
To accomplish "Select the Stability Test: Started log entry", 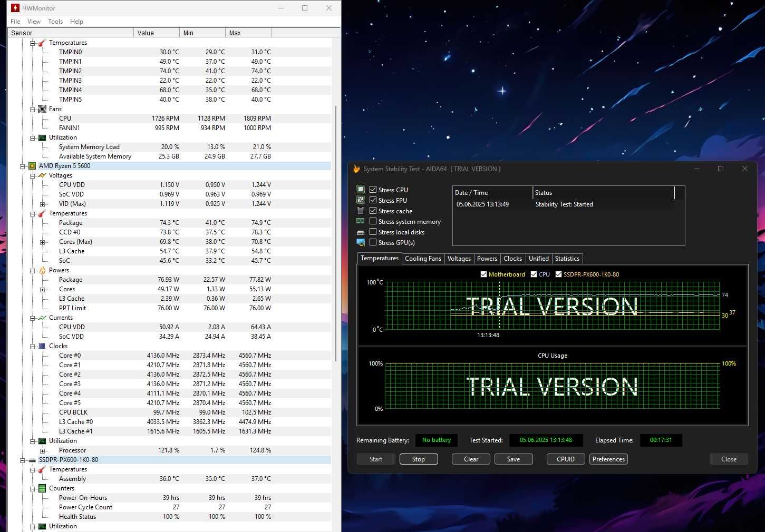I will point(564,204).
